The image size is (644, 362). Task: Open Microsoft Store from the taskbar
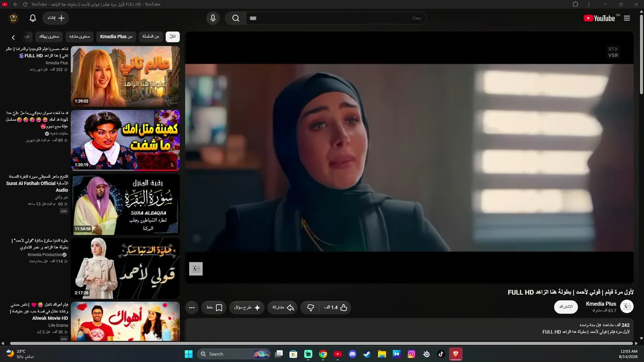[293, 354]
